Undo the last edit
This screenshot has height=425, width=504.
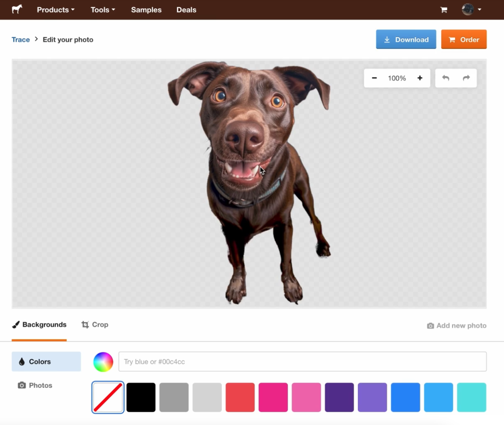pyautogui.click(x=446, y=78)
